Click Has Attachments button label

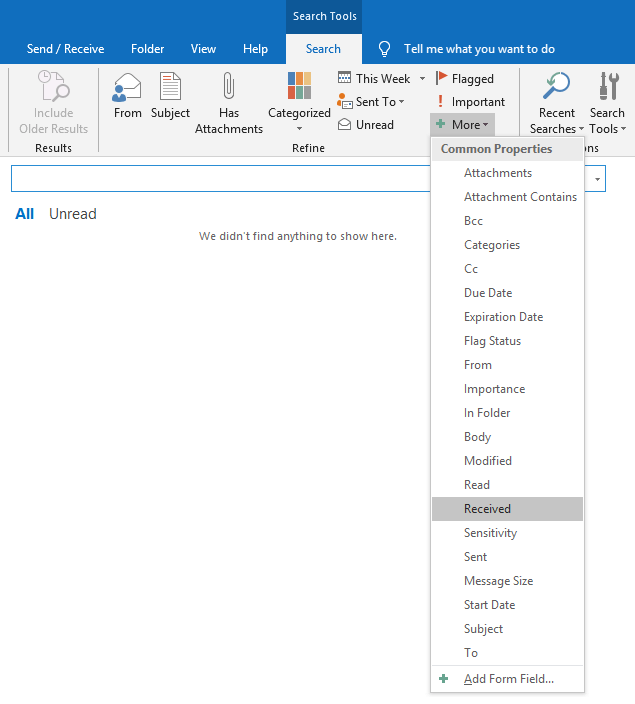[229, 121]
